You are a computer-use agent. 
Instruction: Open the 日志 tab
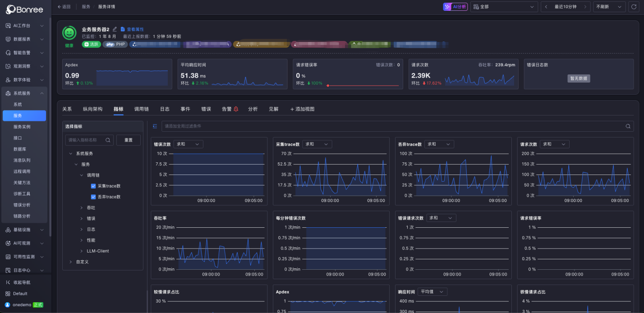pyautogui.click(x=165, y=109)
